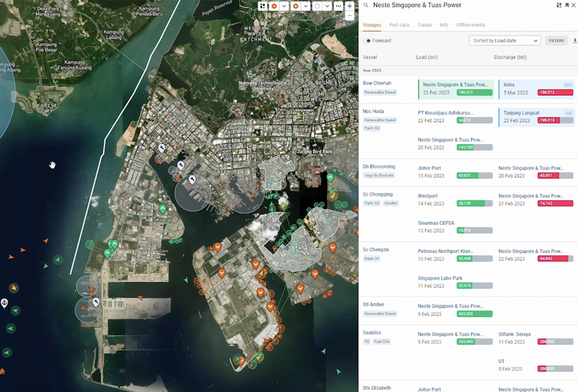The height and width of the screenshot is (392, 578).
Task: Click the green 186,512 load bar for Bow Cheetah
Action: (x=474, y=93)
